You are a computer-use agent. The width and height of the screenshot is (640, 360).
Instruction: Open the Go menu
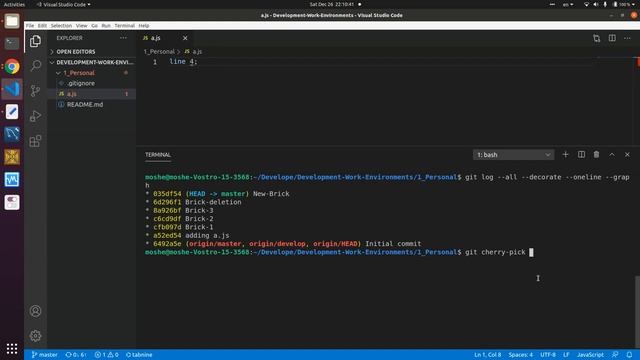click(x=94, y=25)
